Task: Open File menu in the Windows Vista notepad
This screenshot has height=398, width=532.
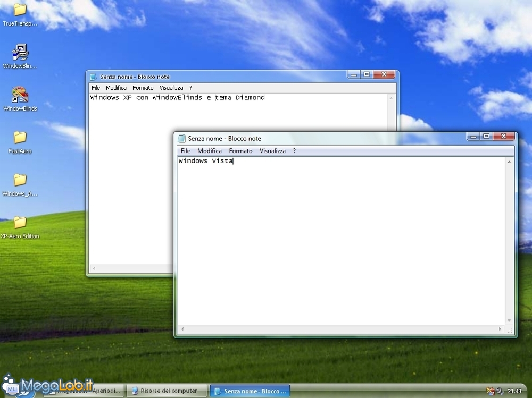Action: point(185,151)
